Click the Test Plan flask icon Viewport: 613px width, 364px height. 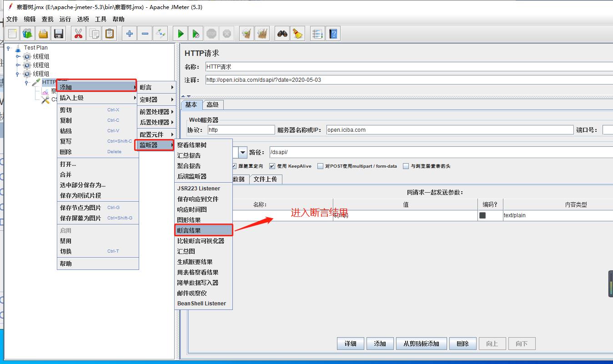tap(18, 48)
